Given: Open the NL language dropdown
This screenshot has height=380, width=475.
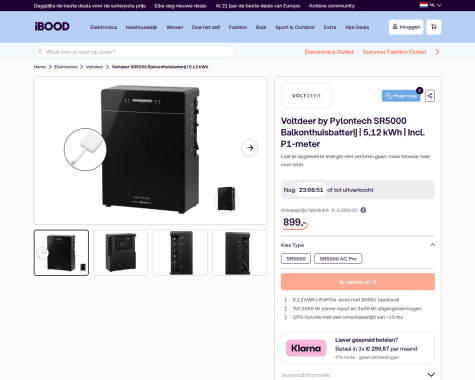Looking at the screenshot, I should coord(435,5).
